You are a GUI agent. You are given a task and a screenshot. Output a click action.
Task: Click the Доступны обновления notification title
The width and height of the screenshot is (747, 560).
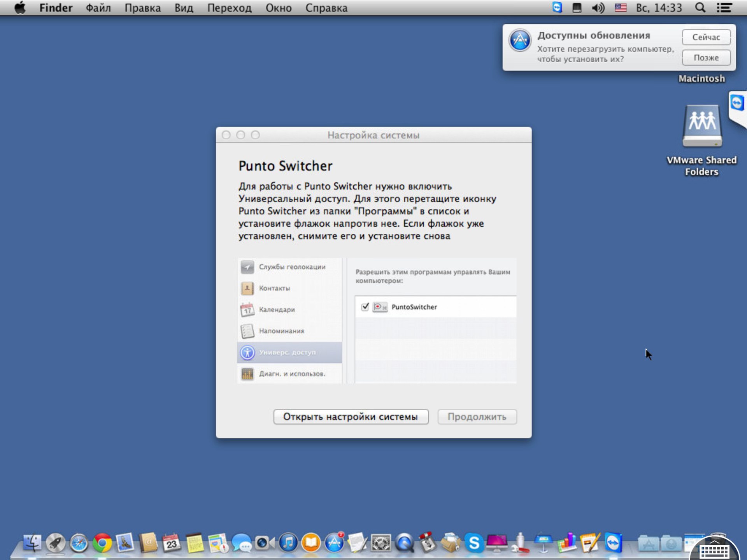coord(594,35)
